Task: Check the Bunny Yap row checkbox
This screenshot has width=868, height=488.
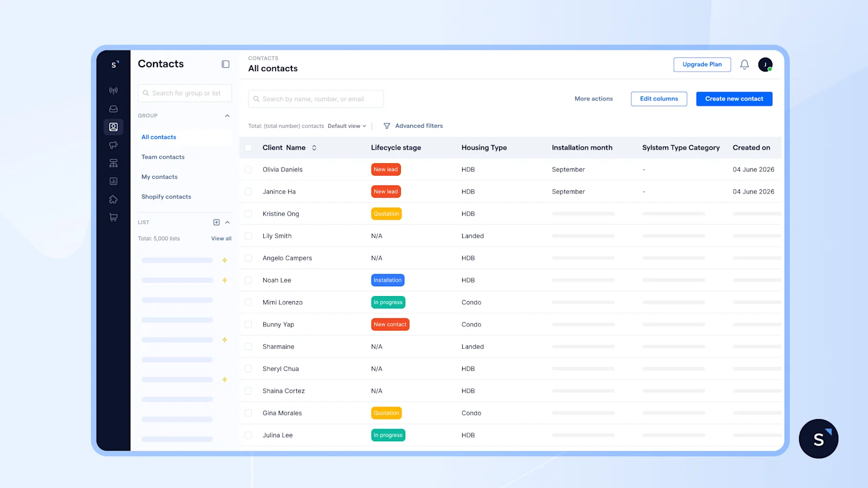Action: pyautogui.click(x=248, y=325)
